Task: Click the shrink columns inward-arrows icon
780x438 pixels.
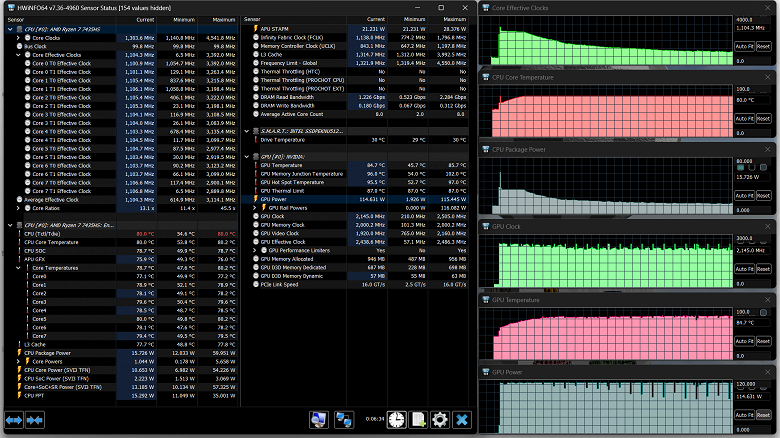Action: pos(35,420)
